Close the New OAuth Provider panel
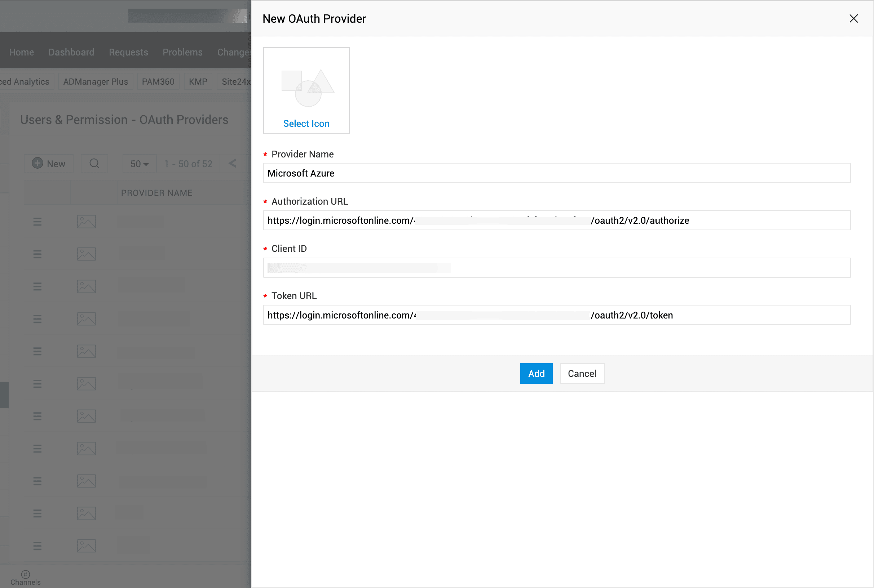 pos(853,18)
